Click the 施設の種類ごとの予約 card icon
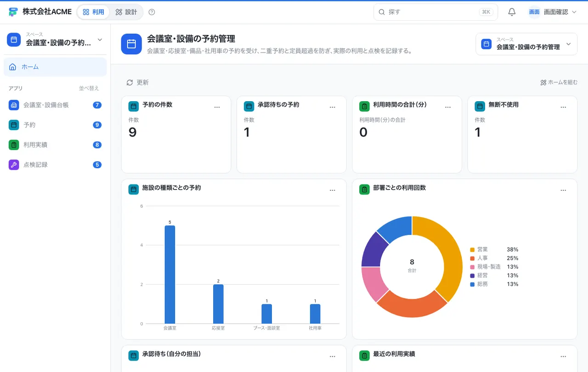The height and width of the screenshot is (372, 588). point(134,189)
